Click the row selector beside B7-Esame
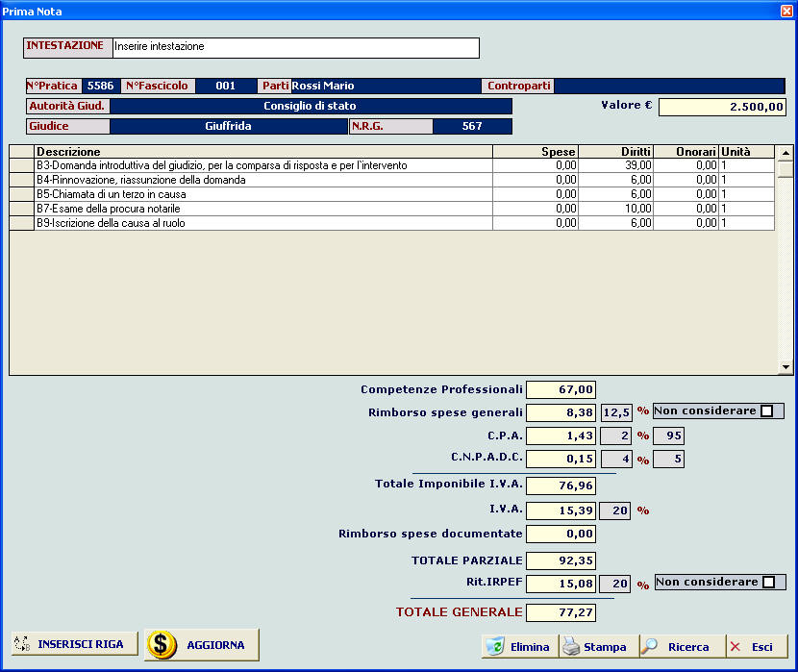This screenshot has height=672, width=798. click(x=22, y=209)
